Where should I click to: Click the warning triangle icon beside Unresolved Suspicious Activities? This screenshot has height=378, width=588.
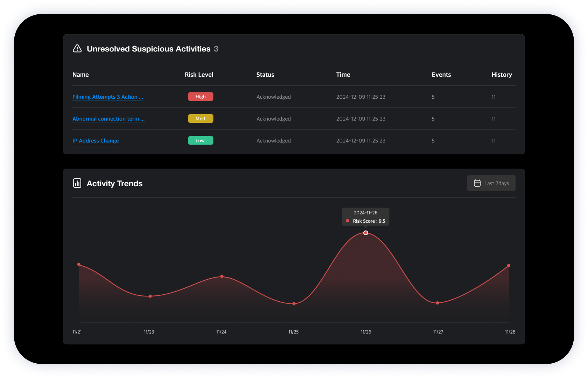pyautogui.click(x=77, y=49)
